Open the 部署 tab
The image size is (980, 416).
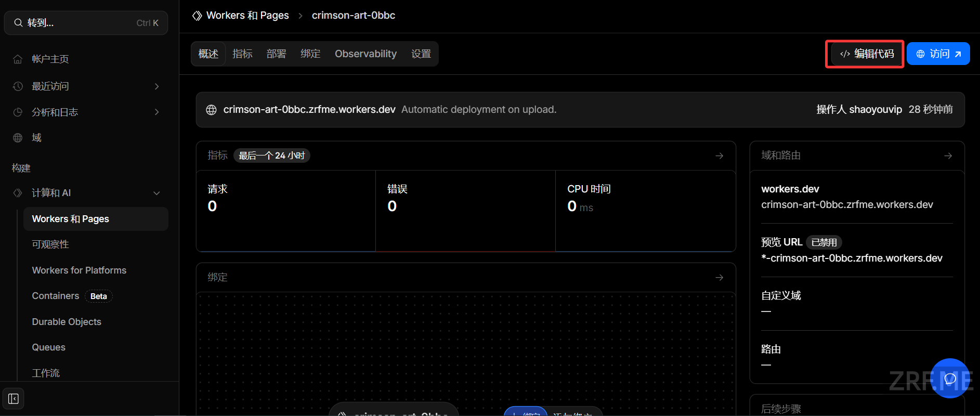click(x=277, y=54)
